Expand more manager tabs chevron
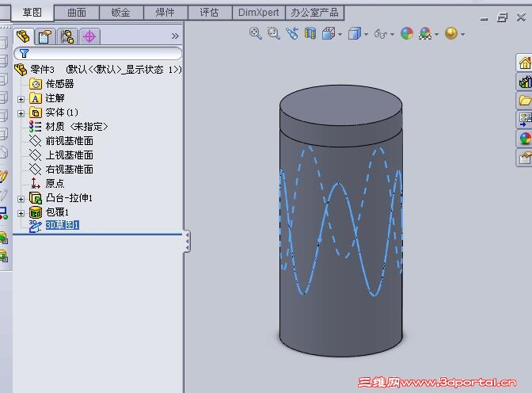Screen dimensions: 532x393 pyautogui.click(x=175, y=36)
